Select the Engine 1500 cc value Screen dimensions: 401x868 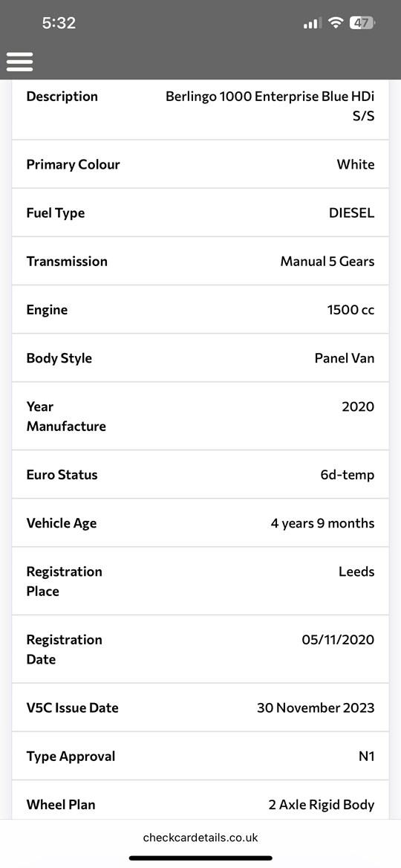tap(351, 310)
